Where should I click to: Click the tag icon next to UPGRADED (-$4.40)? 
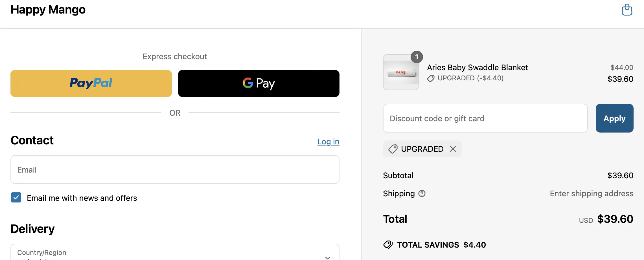pyautogui.click(x=431, y=78)
